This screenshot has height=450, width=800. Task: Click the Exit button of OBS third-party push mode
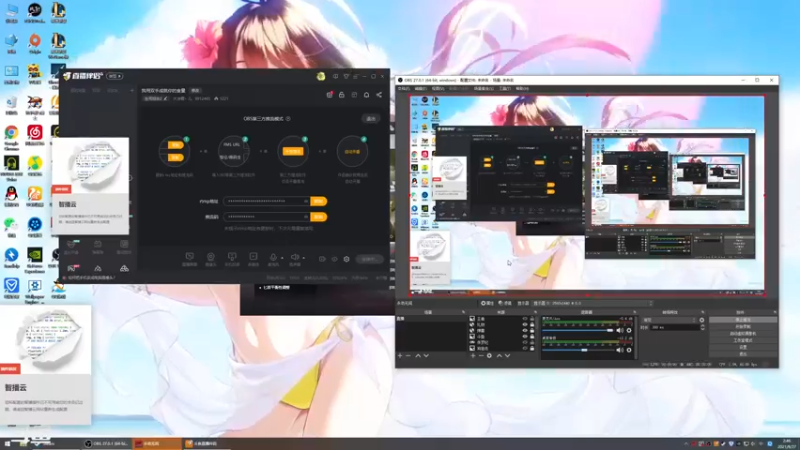point(371,118)
